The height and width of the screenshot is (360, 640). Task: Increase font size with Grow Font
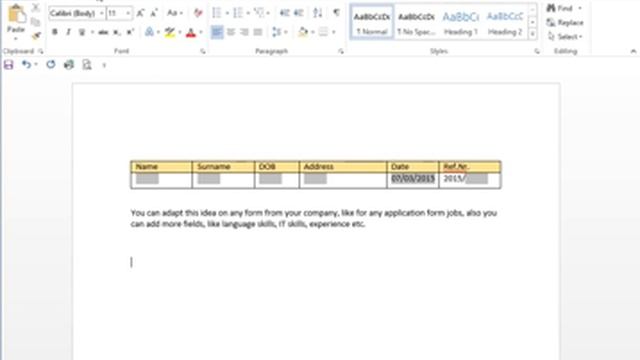click(x=140, y=13)
